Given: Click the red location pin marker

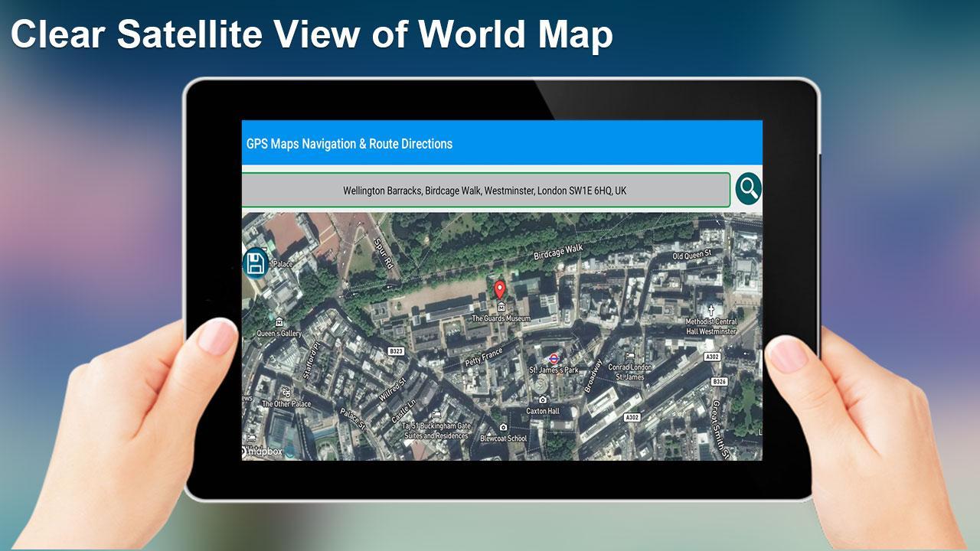Looking at the screenshot, I should click(x=500, y=289).
